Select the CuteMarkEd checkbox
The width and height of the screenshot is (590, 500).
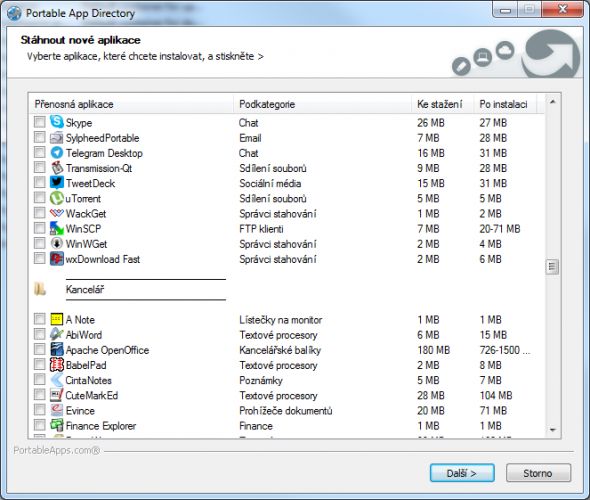coord(40,395)
